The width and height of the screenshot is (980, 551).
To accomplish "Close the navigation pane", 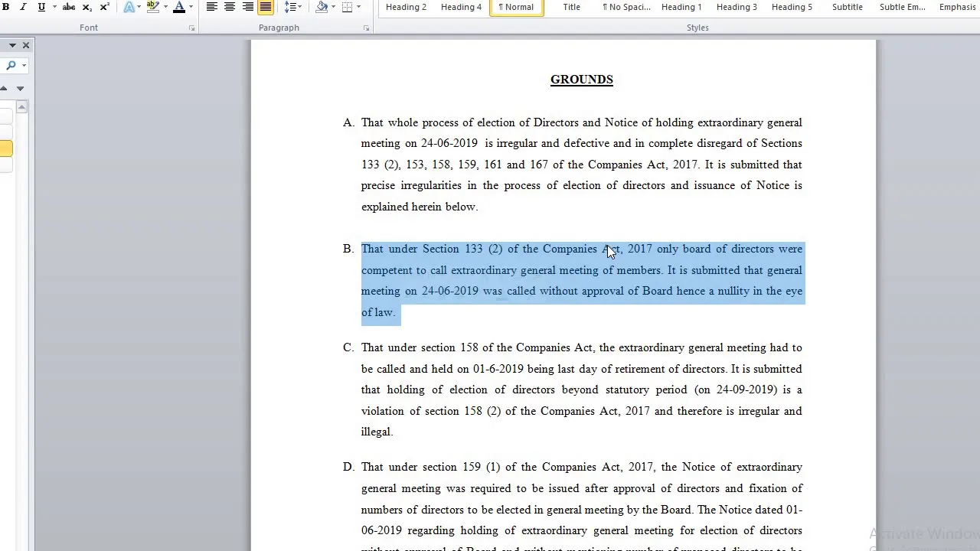I will (26, 45).
